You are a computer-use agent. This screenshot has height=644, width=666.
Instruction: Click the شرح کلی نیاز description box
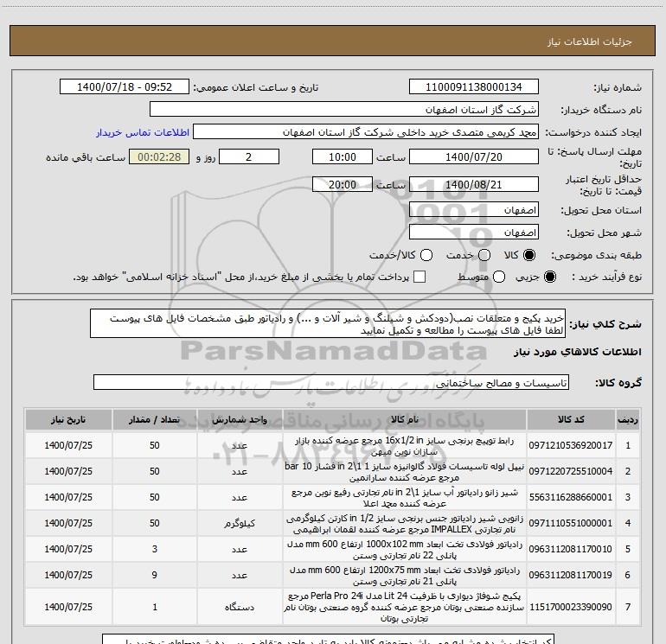328,323
